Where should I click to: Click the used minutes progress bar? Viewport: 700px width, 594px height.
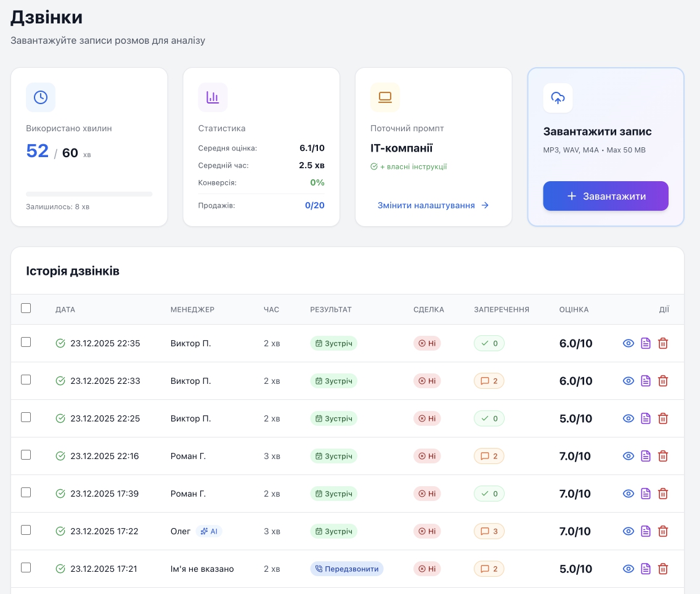89,194
